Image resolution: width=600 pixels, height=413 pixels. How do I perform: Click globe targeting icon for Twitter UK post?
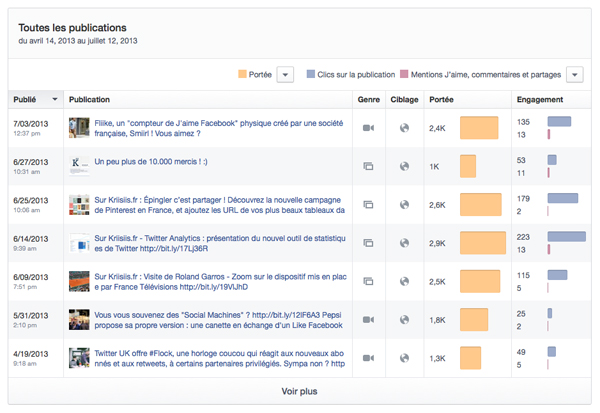(404, 358)
